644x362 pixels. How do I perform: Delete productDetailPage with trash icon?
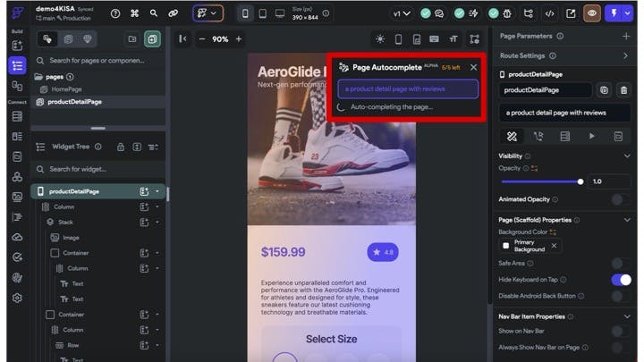pos(623,90)
